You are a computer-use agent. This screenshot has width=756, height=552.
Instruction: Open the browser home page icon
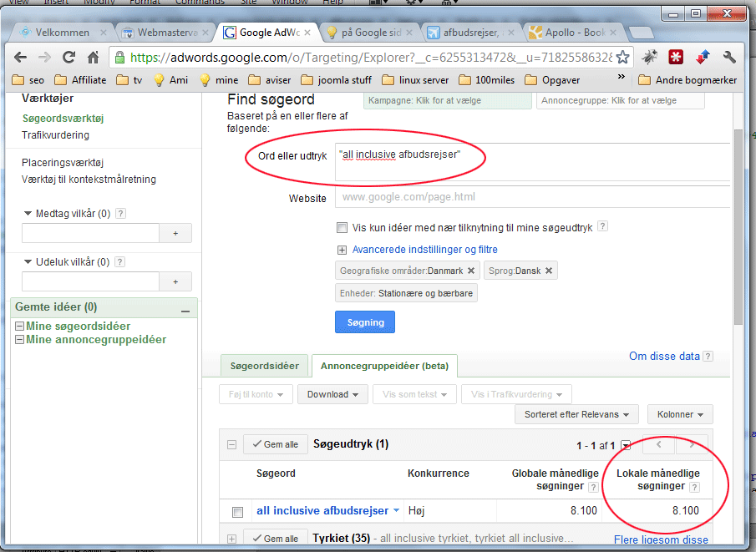pyautogui.click(x=93, y=58)
